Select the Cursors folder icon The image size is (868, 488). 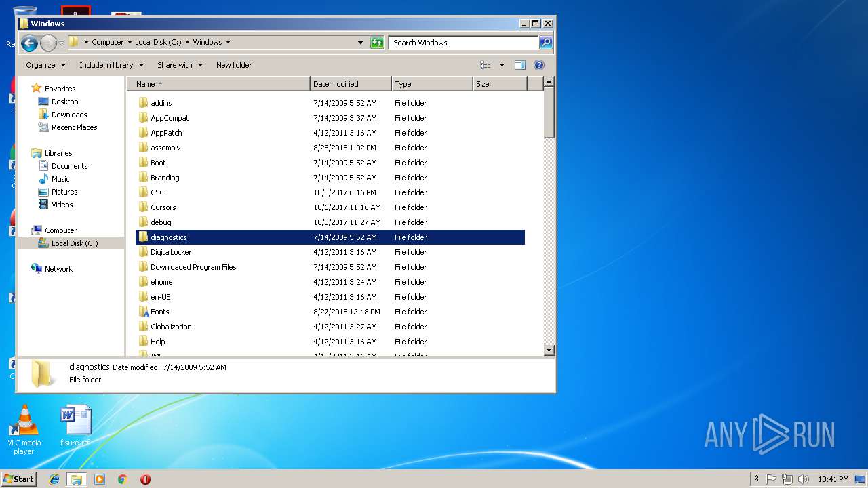(143, 207)
